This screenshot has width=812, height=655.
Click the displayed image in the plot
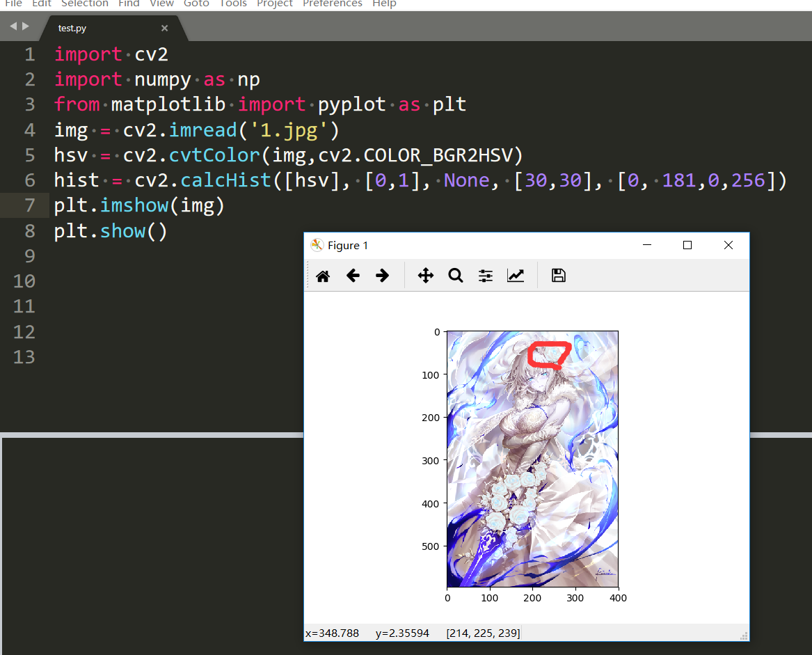[x=532, y=459]
